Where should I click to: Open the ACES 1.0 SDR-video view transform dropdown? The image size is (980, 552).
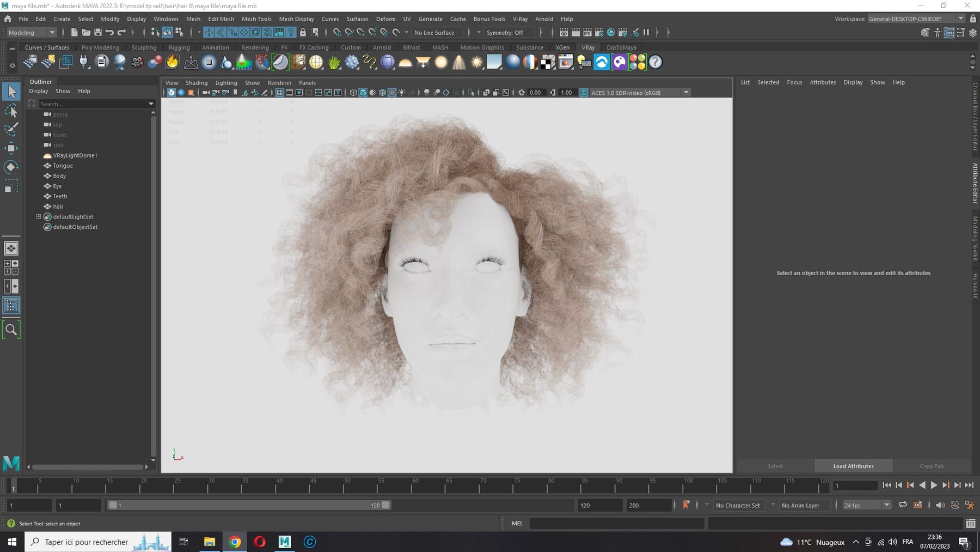(x=640, y=93)
